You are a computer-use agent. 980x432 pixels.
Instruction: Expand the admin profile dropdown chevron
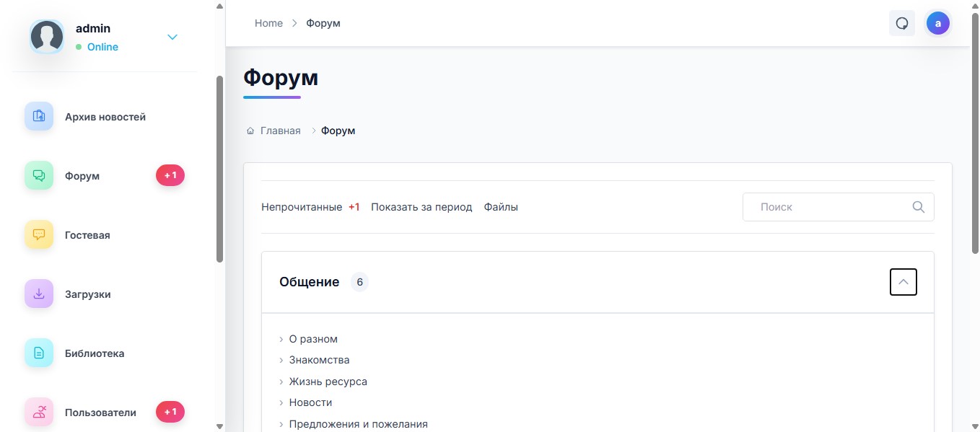click(x=172, y=38)
